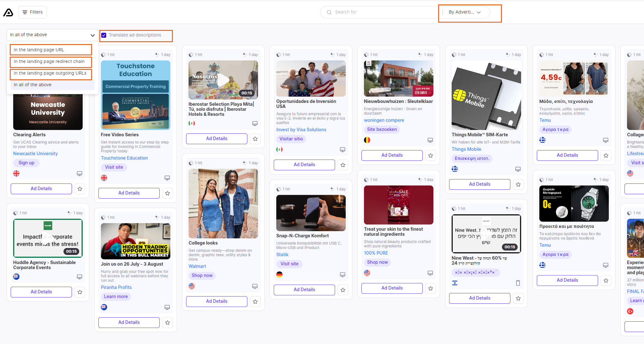Viewport: 644px width, 344px height.
Task: Click the desktop icon on 100% PURE ad
Action: (430, 273)
